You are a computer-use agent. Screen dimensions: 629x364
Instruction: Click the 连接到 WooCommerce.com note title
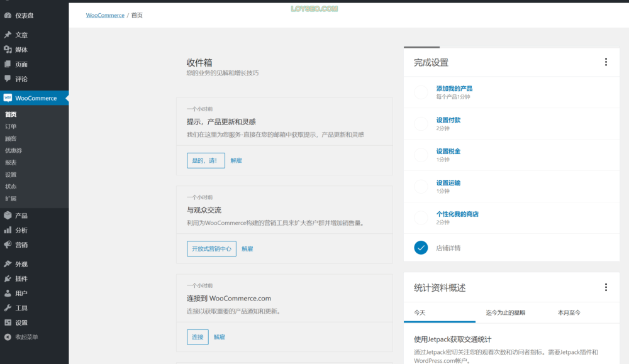point(229,298)
